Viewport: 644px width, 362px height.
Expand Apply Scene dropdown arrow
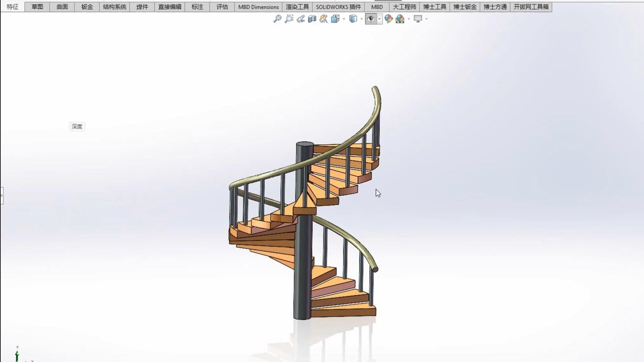(409, 19)
